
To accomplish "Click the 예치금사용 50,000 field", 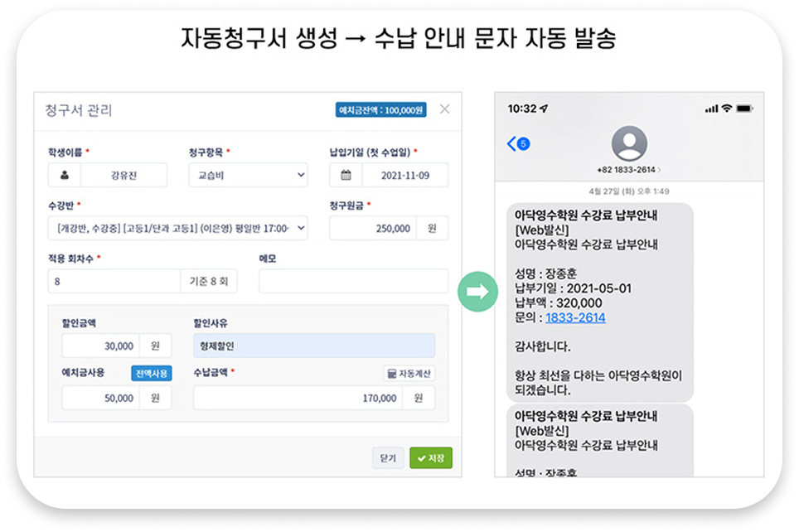I will [101, 398].
